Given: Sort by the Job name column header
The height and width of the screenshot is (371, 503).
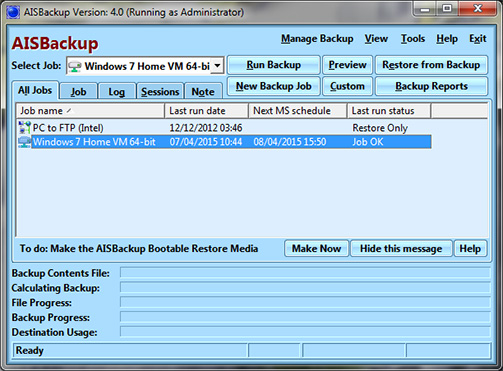Looking at the screenshot, I should (x=90, y=111).
